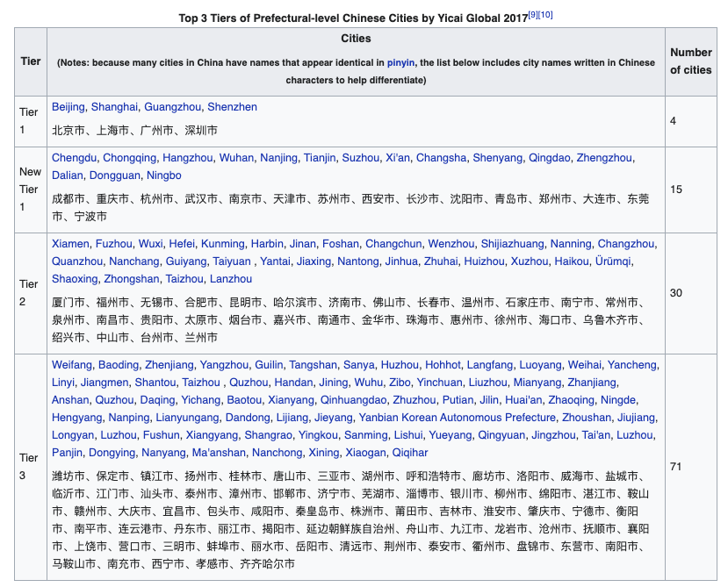728x587 pixels.
Task: Follow the Kunming link
Action: [223, 244]
